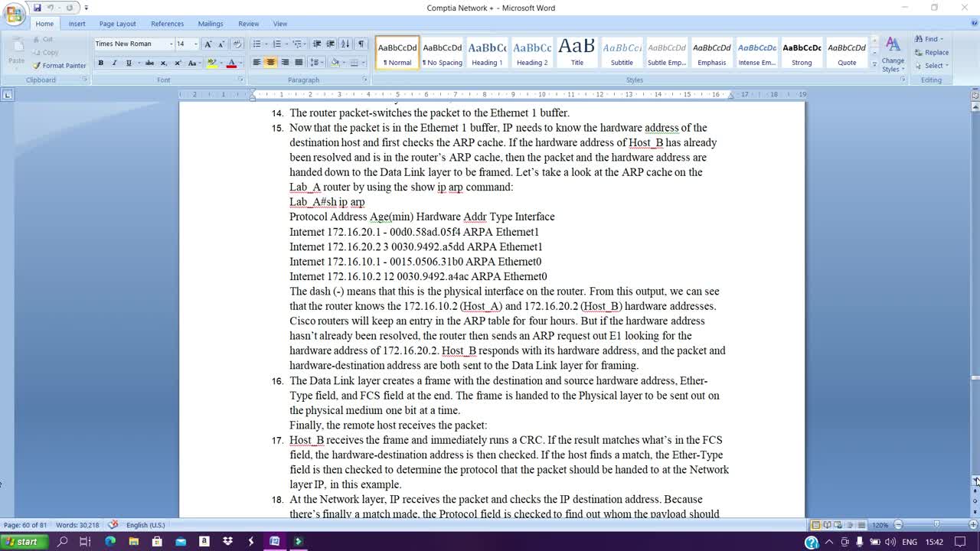Viewport: 980px width, 551px height.
Task: Decrease paragraph indent
Action: [317, 44]
